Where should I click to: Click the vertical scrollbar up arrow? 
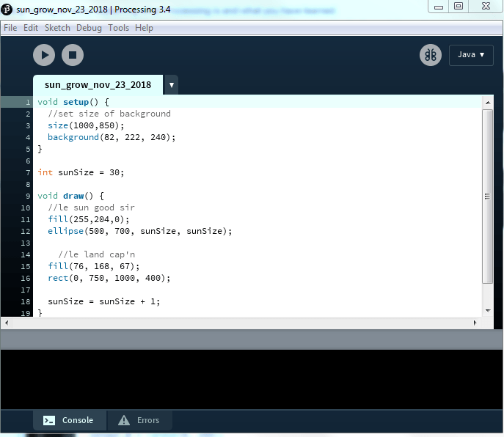coord(487,101)
